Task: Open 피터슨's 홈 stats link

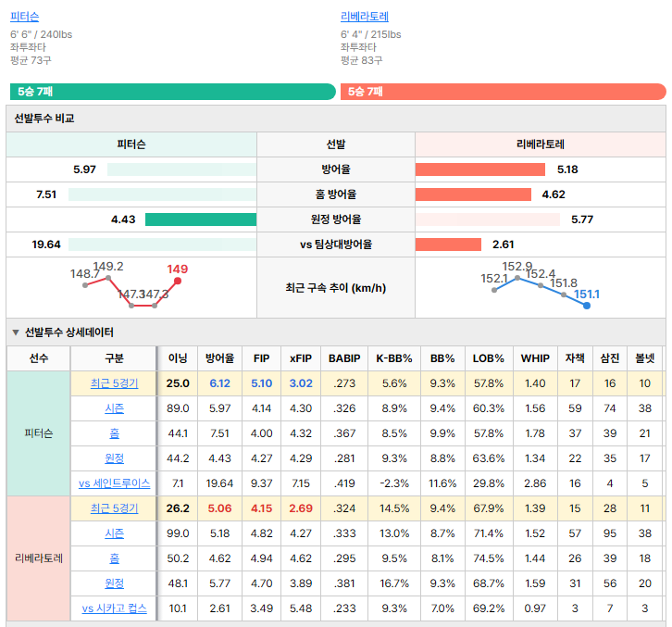Action: click(x=114, y=433)
